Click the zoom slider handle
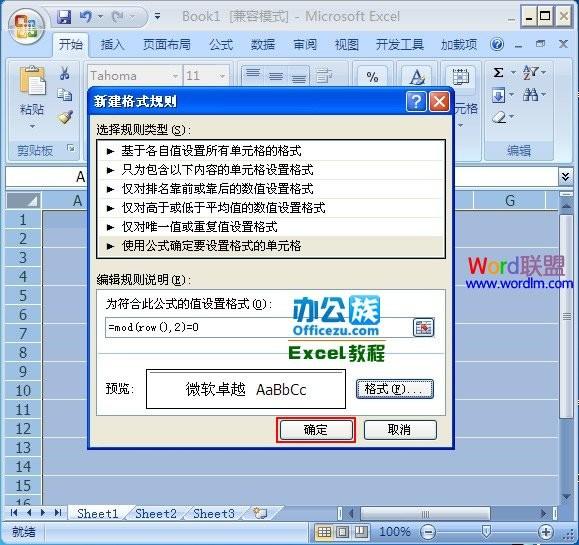 point(487,532)
